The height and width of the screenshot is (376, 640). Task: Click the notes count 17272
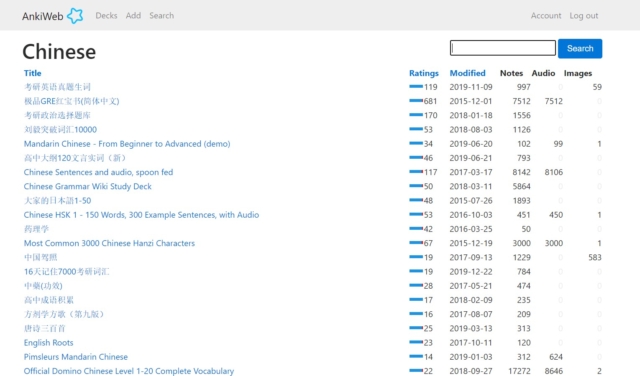tap(519, 371)
